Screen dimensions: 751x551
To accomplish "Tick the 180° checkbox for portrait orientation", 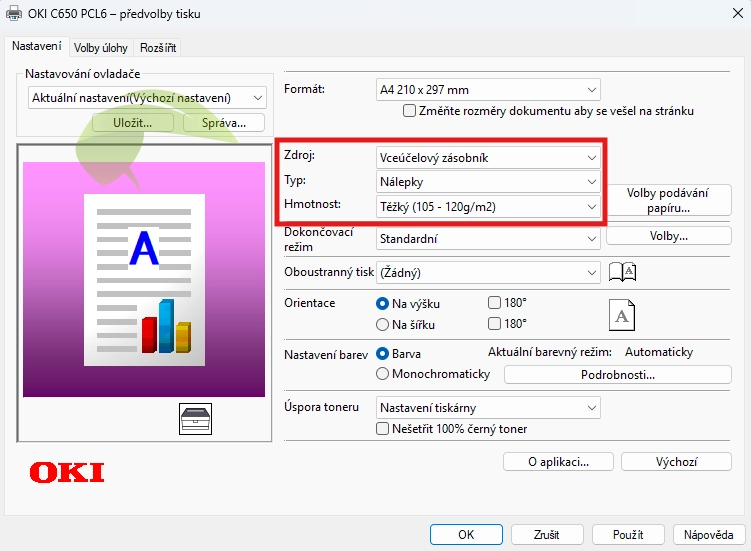I will (494, 303).
